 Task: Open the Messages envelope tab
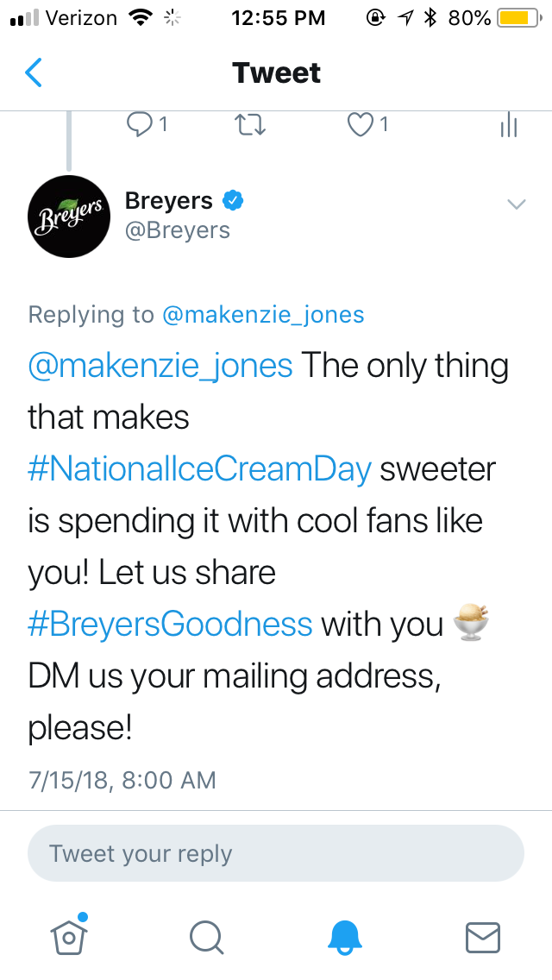click(x=482, y=935)
